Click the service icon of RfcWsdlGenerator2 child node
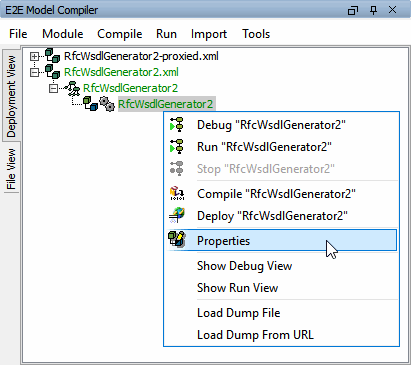411x365 pixels. pyautogui.click(x=72, y=88)
